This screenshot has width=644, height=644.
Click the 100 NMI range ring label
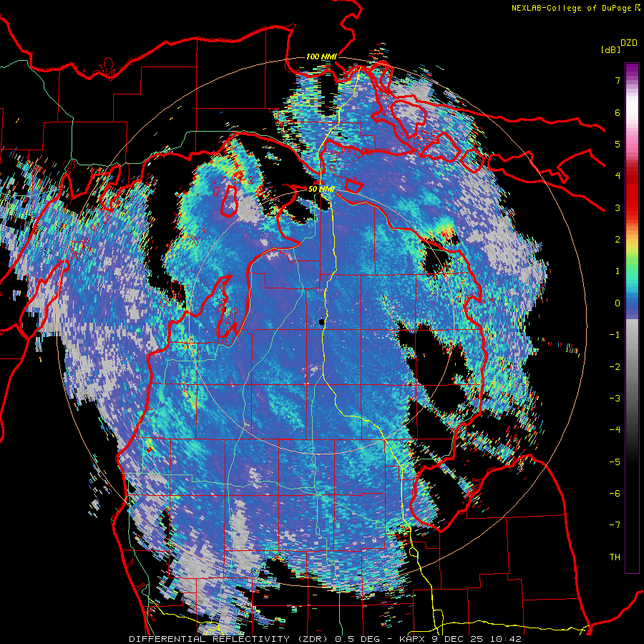click(321, 57)
